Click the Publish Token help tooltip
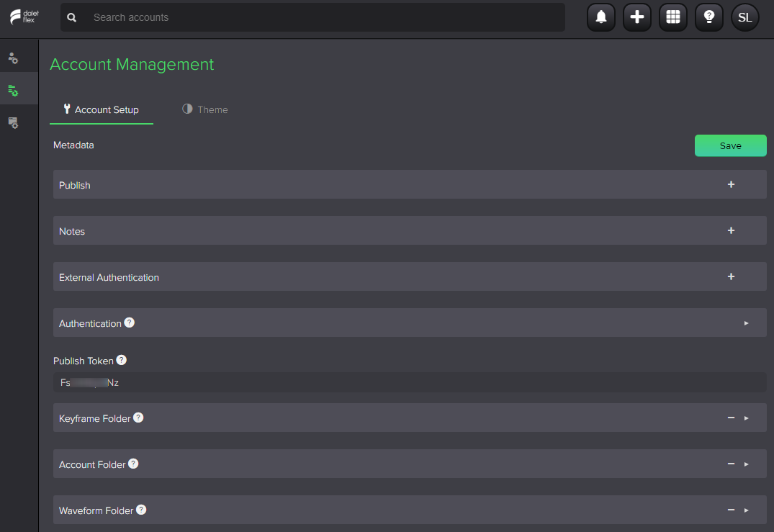 pos(121,360)
